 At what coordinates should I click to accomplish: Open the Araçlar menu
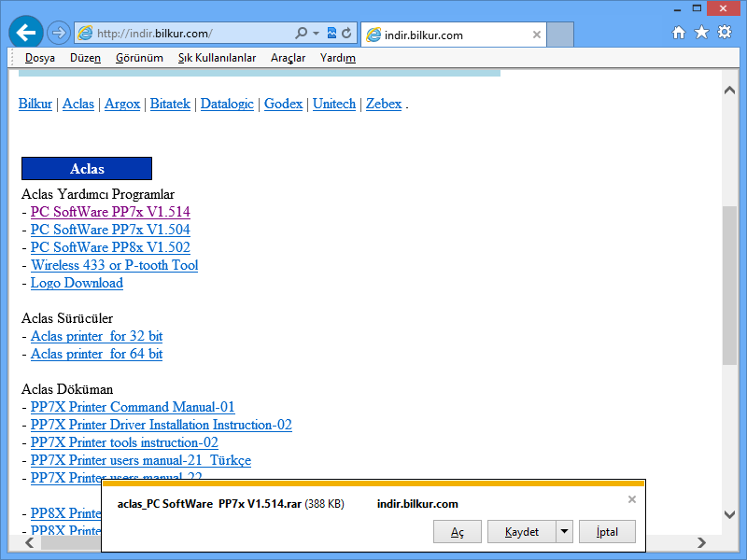click(288, 58)
